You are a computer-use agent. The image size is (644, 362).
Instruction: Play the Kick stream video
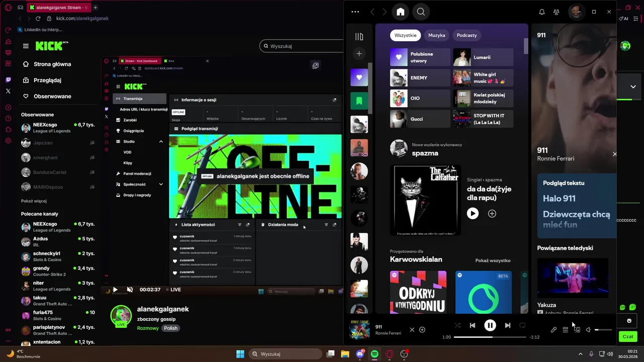coord(115,290)
